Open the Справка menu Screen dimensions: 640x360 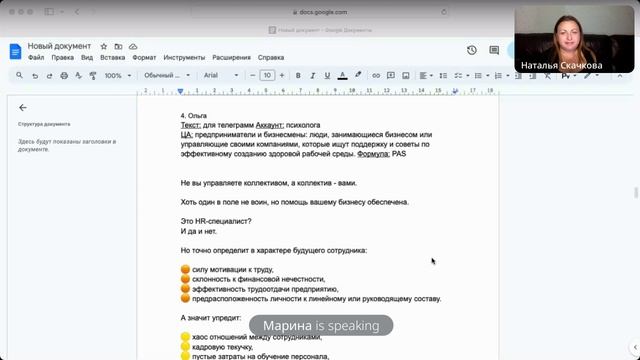click(x=271, y=58)
